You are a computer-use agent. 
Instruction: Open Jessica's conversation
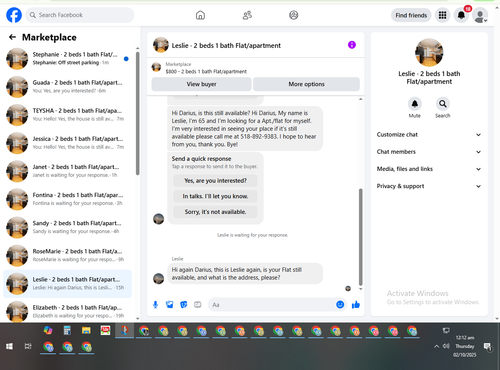tap(67, 143)
